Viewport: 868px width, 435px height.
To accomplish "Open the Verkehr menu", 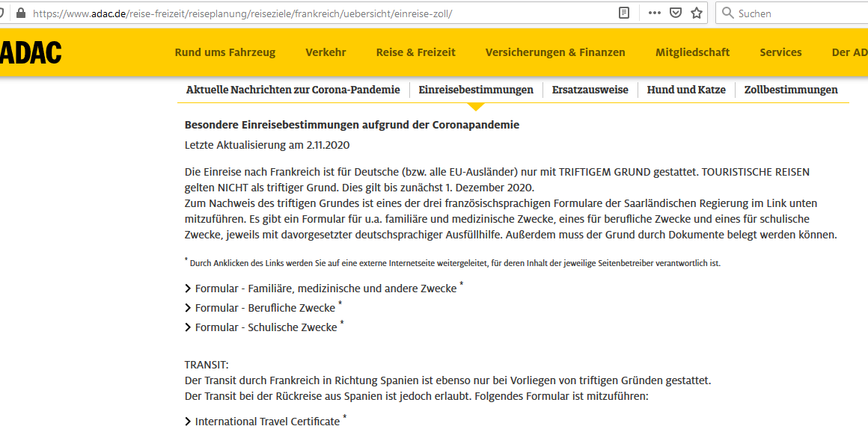I will (325, 52).
